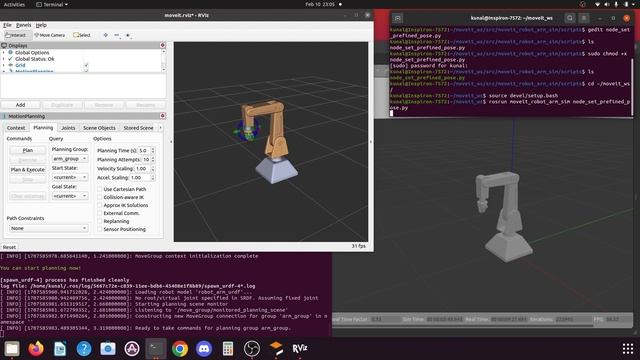Image resolution: width=640 pixels, height=360 pixels.
Task: Open the Path Constraints None dropdown
Action: pos(49,228)
